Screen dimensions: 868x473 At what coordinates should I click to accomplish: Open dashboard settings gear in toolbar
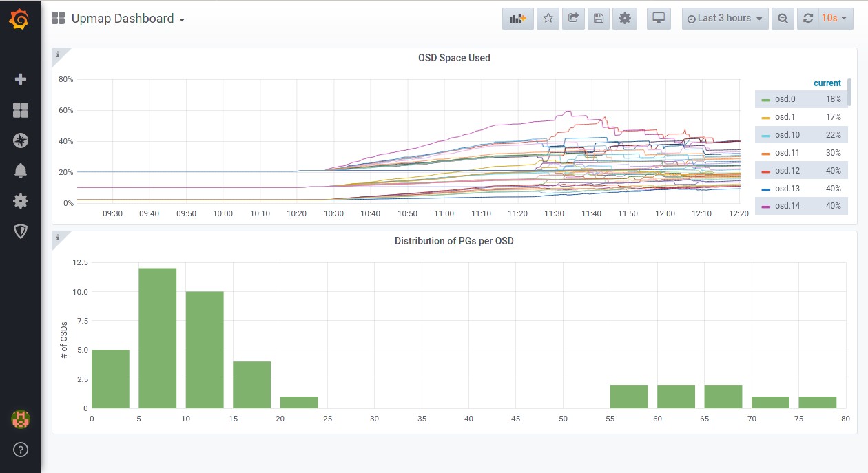[x=625, y=19]
